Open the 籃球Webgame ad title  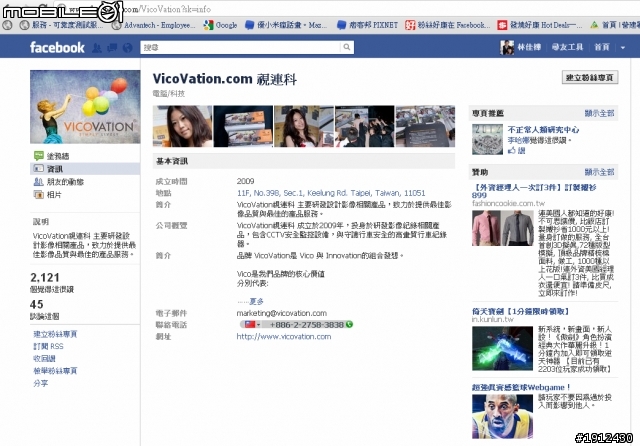[x=521, y=387]
